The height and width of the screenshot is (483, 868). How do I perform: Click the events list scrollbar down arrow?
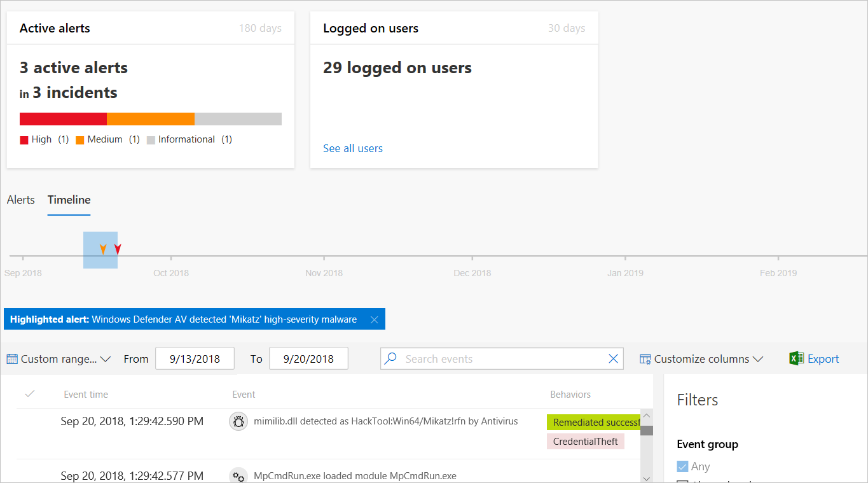pyautogui.click(x=647, y=478)
